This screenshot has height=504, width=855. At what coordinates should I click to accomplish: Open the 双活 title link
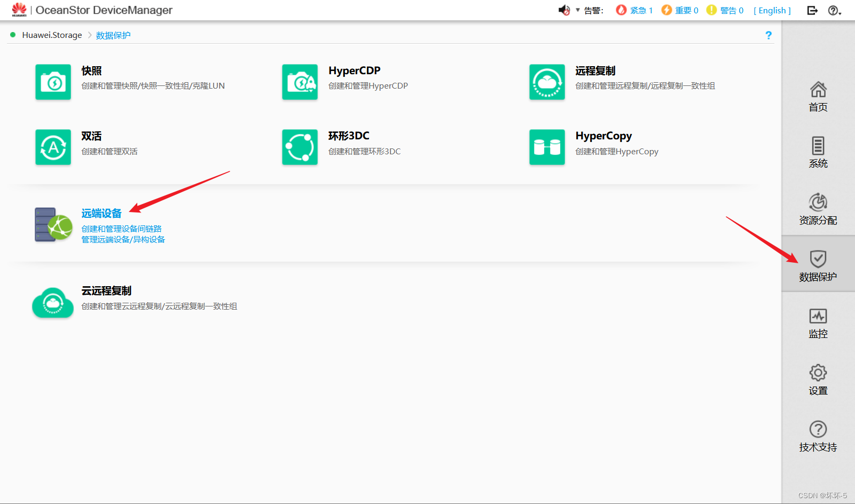click(x=91, y=136)
